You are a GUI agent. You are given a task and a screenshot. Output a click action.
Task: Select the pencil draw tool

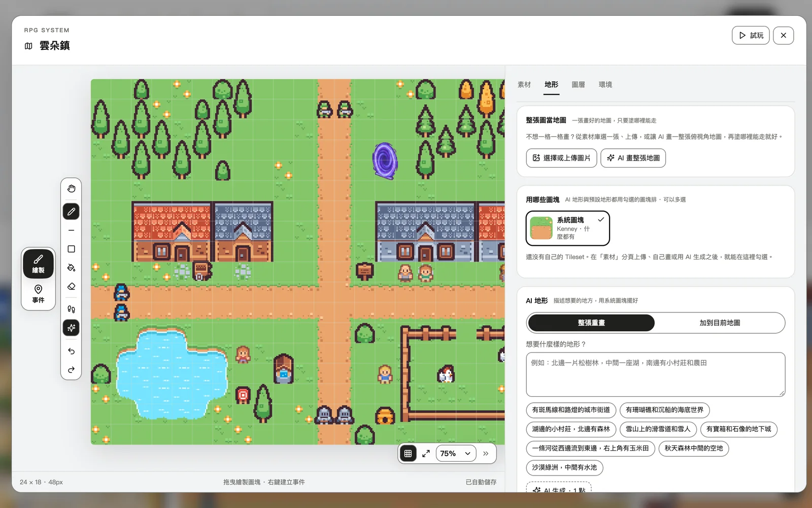(x=71, y=211)
